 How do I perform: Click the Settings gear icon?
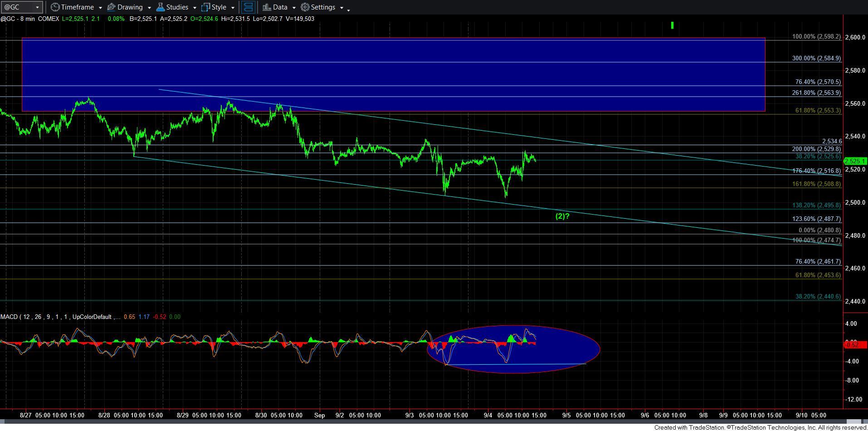tap(305, 7)
